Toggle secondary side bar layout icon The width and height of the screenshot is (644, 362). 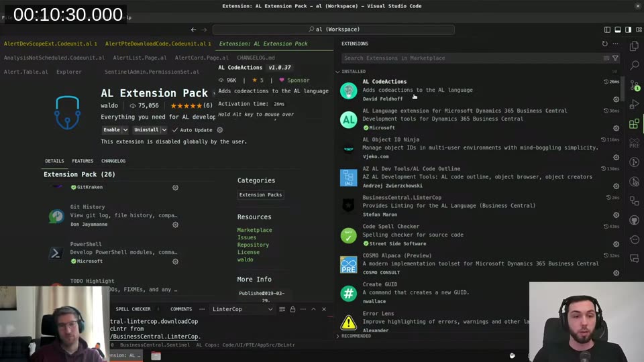629,29
